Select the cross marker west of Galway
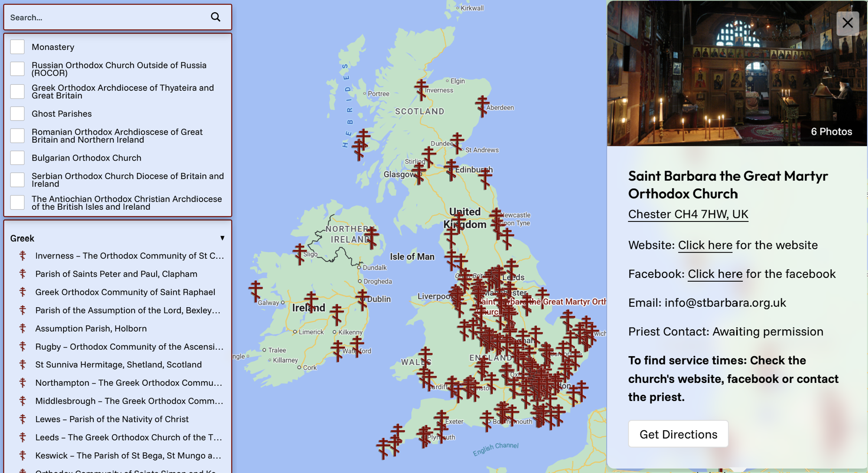The width and height of the screenshot is (868, 473). click(x=256, y=291)
